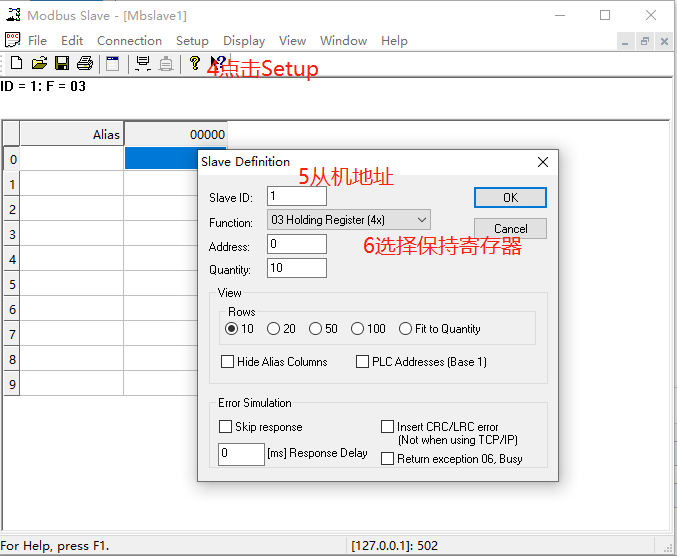Open the Edit menu
Screen dimensions: 677x556
pyautogui.click(x=72, y=41)
